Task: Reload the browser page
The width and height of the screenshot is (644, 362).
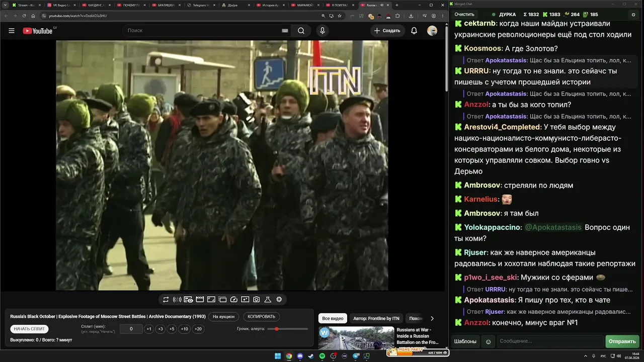Action: coord(24,16)
